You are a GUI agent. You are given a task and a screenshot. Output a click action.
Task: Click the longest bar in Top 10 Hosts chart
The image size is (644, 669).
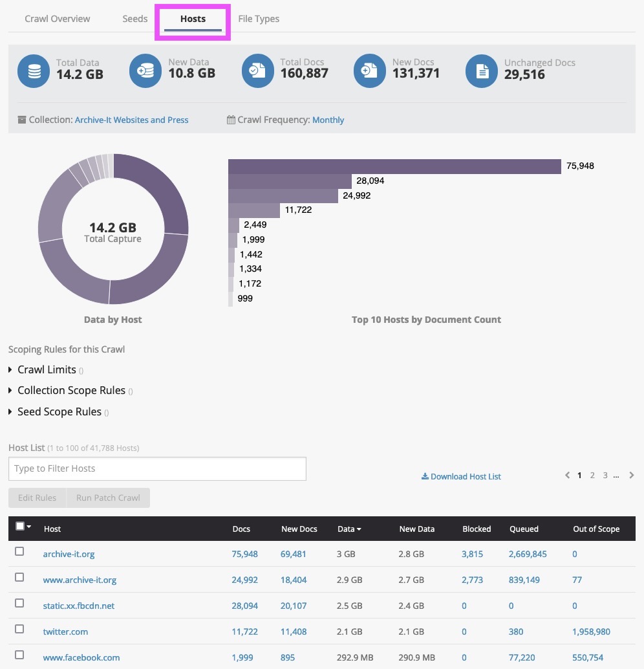(x=394, y=166)
